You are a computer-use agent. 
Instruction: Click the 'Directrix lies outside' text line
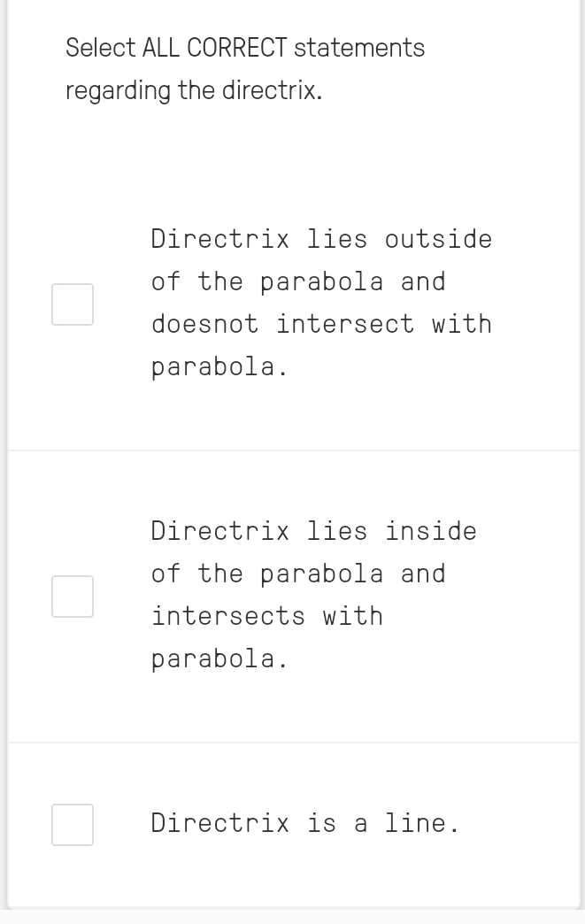coord(321,239)
